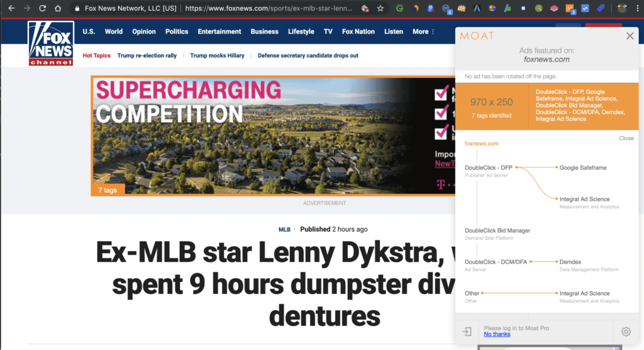This screenshot has height=350, width=644.
Task: Click the T-Mobile Supercharging Competition ad
Action: pos(274,136)
